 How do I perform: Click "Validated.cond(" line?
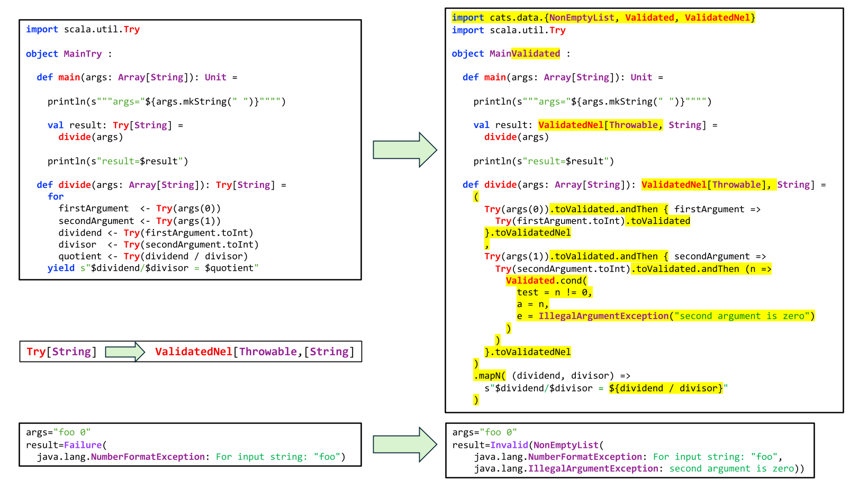click(547, 281)
